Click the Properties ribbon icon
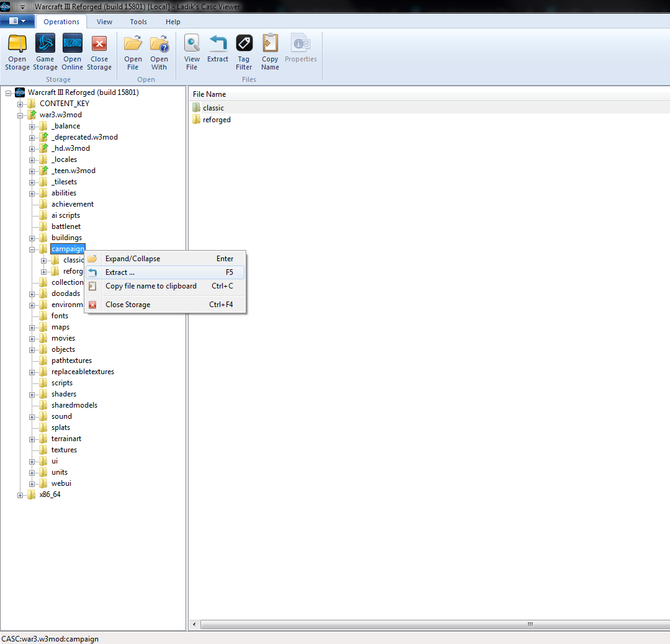670x644 pixels. point(301,48)
